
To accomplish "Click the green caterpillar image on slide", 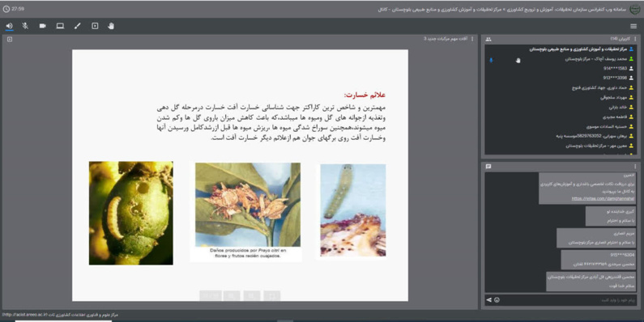I will pyautogui.click(x=353, y=210).
